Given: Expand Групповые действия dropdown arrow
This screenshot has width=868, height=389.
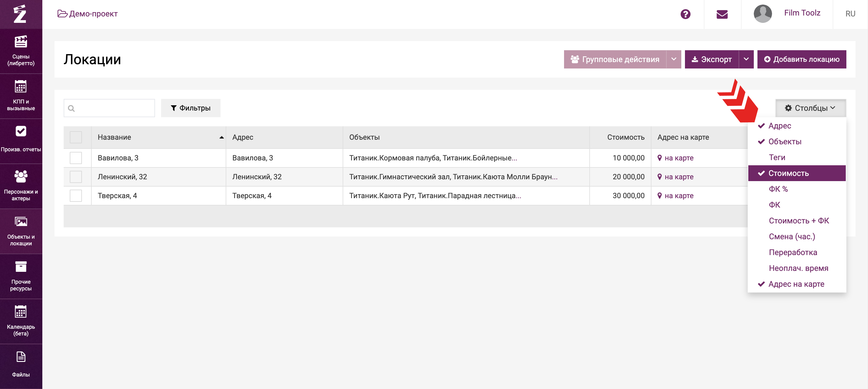Looking at the screenshot, I should 673,59.
